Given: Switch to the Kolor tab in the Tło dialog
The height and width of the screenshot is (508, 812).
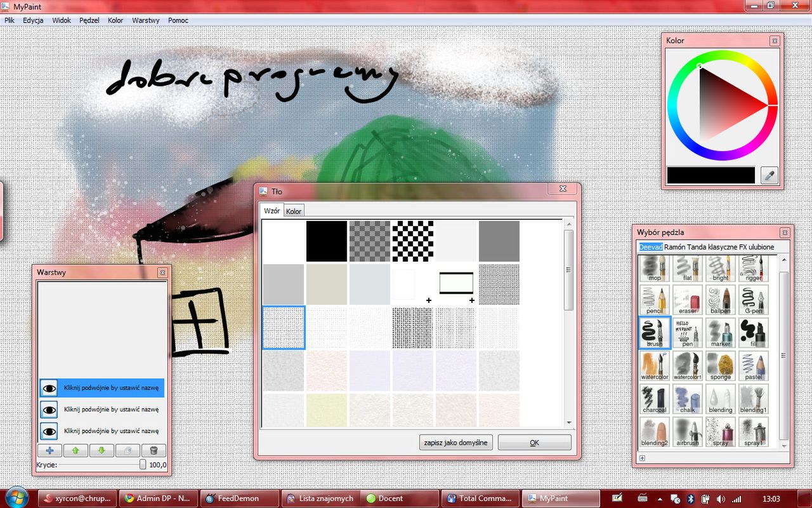Looking at the screenshot, I should (x=294, y=210).
